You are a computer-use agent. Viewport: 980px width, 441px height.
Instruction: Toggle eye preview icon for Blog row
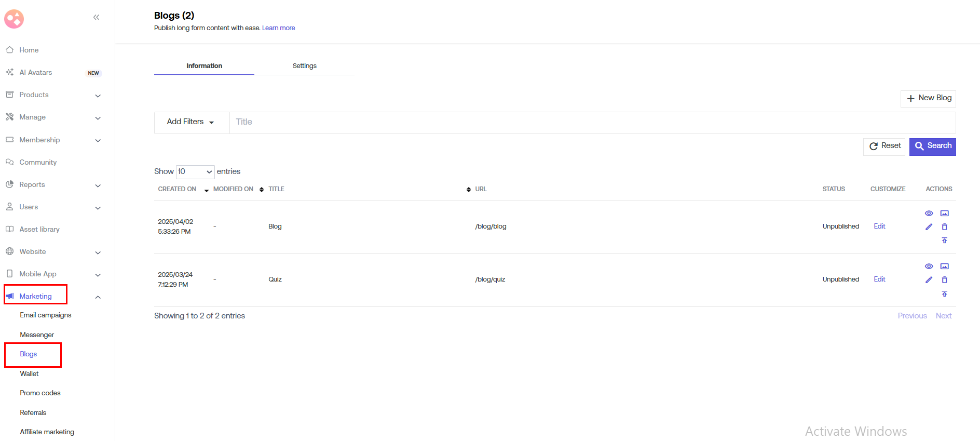(x=929, y=213)
